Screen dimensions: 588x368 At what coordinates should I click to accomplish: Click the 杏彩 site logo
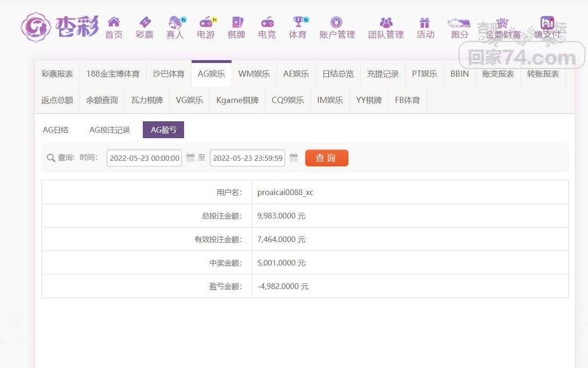tap(60, 27)
